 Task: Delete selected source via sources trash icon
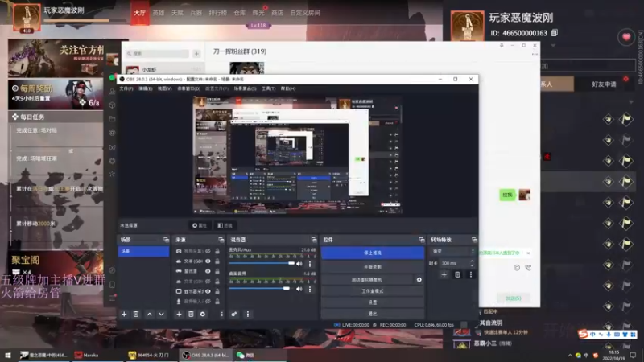click(191, 314)
